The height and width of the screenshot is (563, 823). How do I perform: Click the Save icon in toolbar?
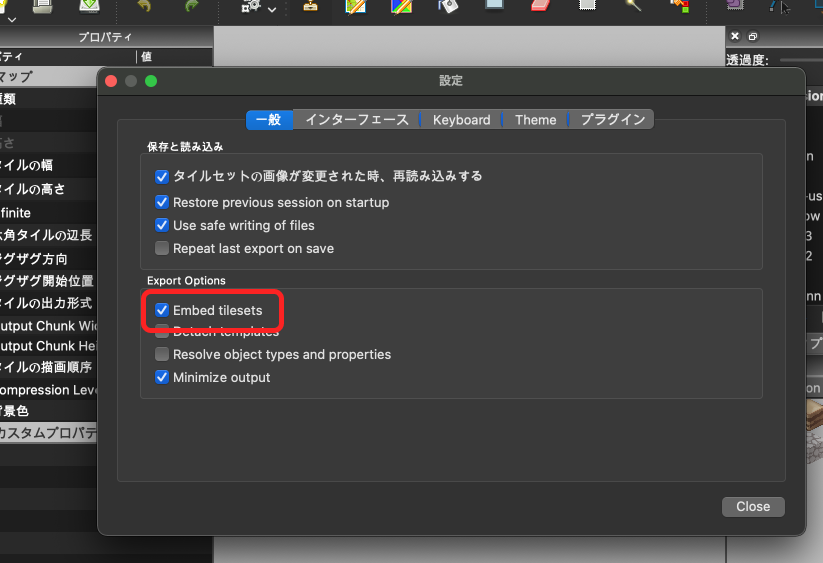(x=89, y=5)
